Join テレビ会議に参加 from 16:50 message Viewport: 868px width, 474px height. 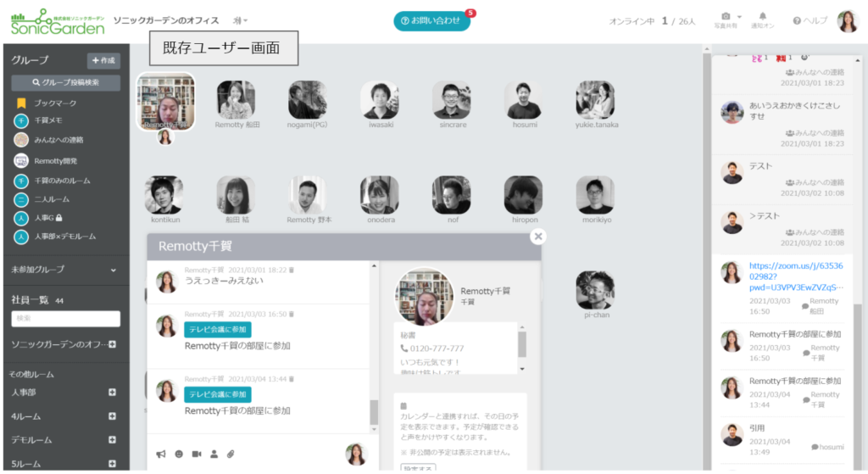218,330
